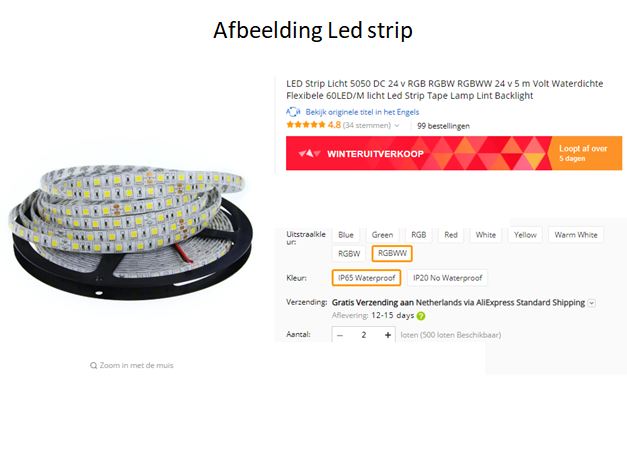Select the RGB emitting color
Image resolution: width=627 pixels, height=469 pixels.
coord(419,235)
